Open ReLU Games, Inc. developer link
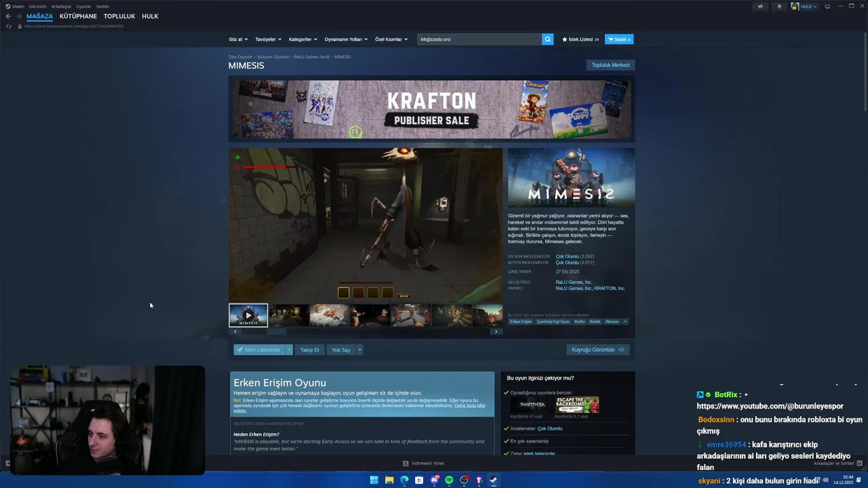 click(574, 282)
